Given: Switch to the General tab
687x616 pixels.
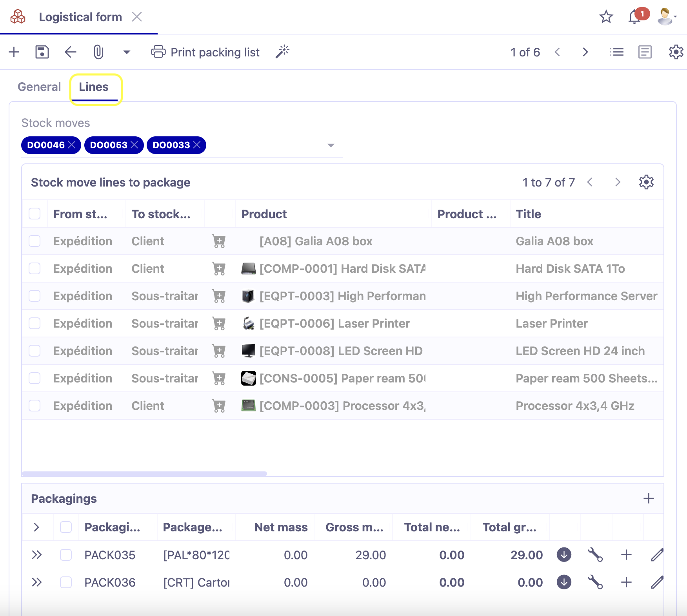Looking at the screenshot, I should (39, 87).
